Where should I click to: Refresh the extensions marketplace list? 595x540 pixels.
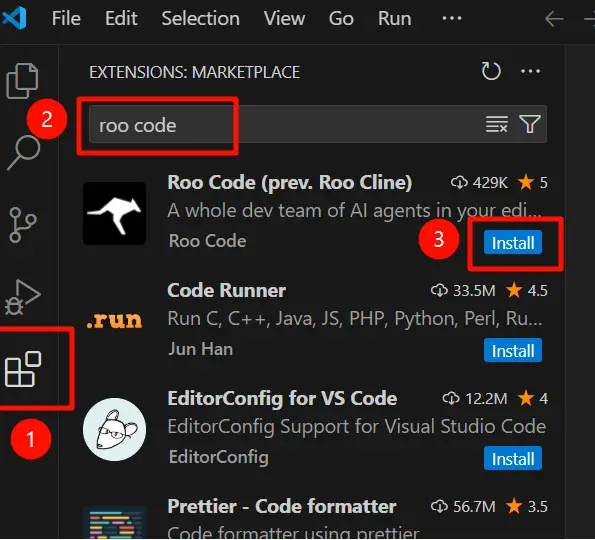(x=491, y=71)
